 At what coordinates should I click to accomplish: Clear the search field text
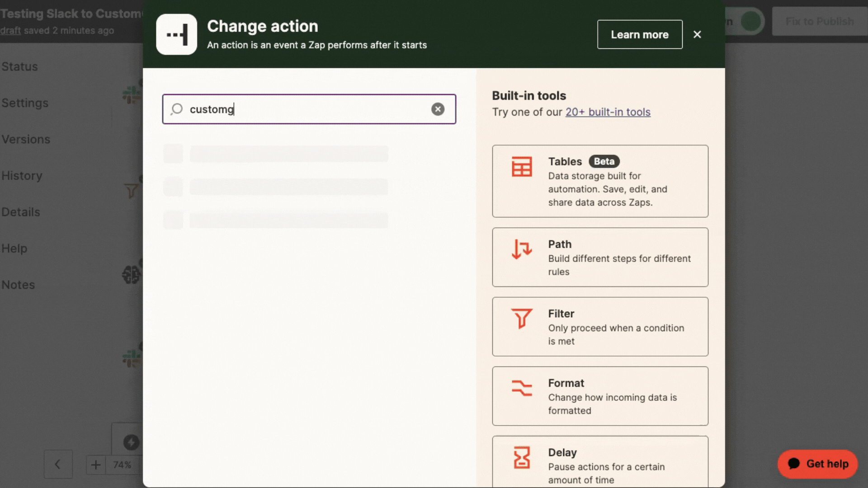438,109
